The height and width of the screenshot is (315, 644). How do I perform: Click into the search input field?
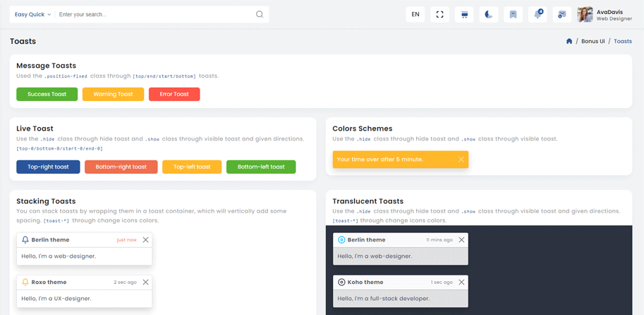tap(154, 14)
